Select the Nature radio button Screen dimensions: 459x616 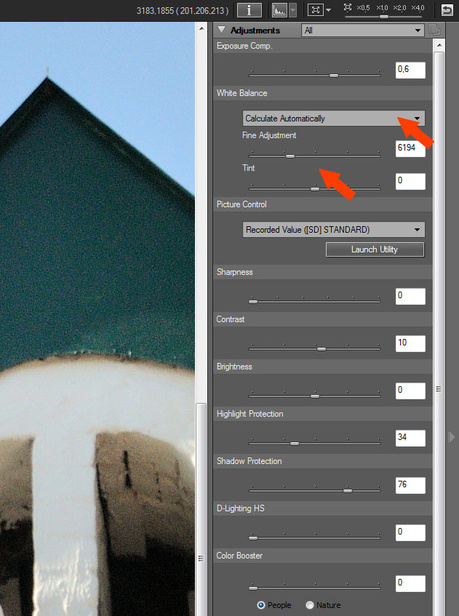pos(310,605)
